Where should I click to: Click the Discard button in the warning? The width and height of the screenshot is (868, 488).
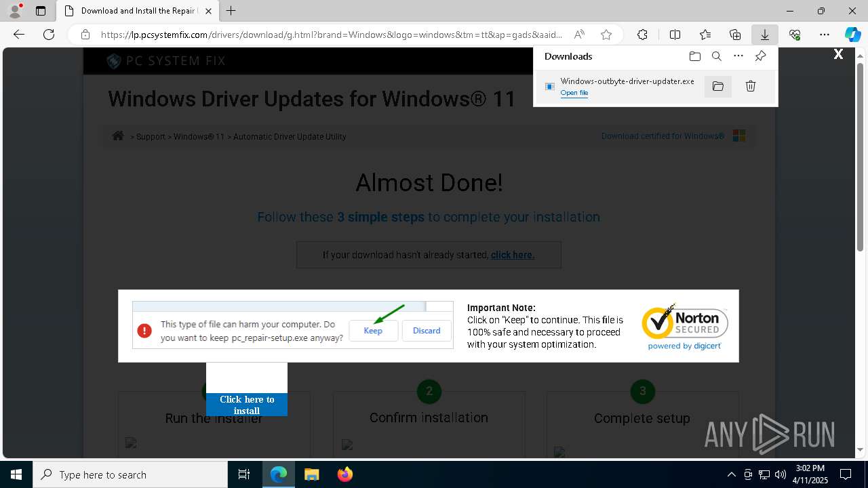[427, 331]
